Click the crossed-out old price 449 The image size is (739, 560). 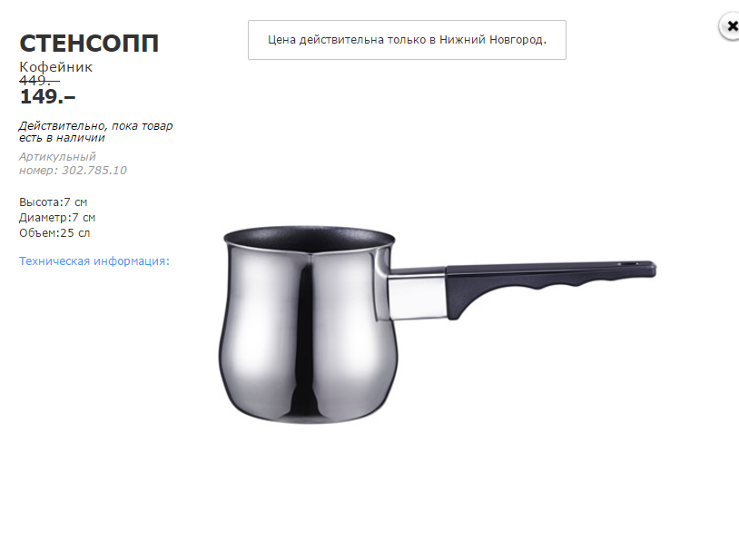point(39,81)
